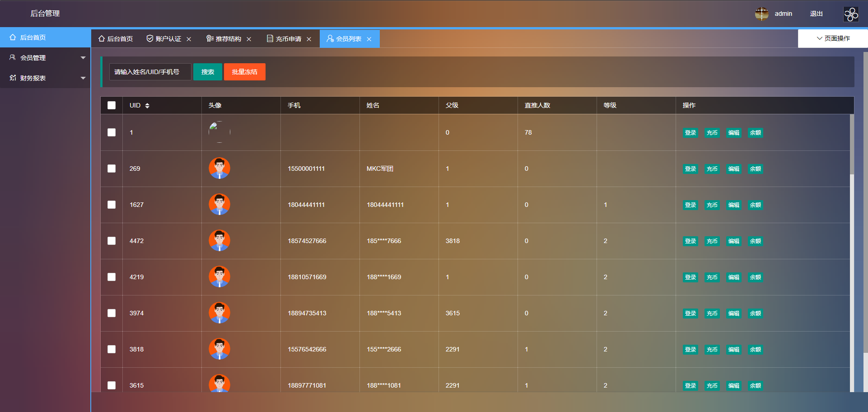Switch to the 后台首页 tab
This screenshot has width=868, height=412.
tap(116, 39)
